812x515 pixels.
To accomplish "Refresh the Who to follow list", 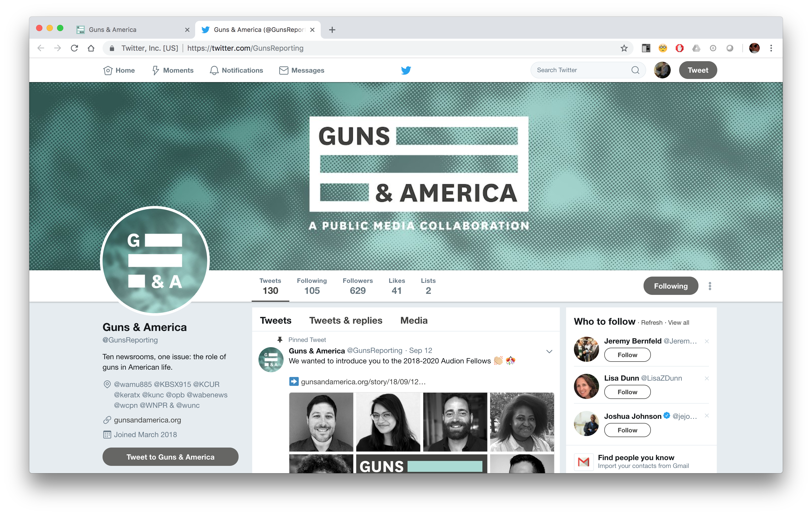I will coord(651,323).
